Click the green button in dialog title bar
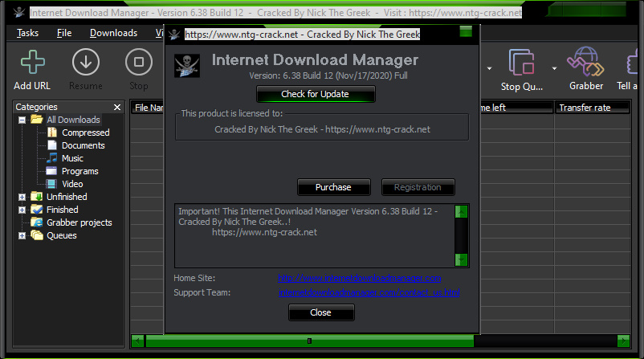 466,32
